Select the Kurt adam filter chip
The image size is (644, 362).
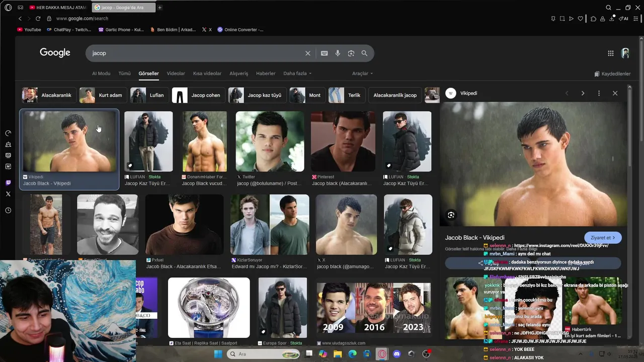point(103,95)
